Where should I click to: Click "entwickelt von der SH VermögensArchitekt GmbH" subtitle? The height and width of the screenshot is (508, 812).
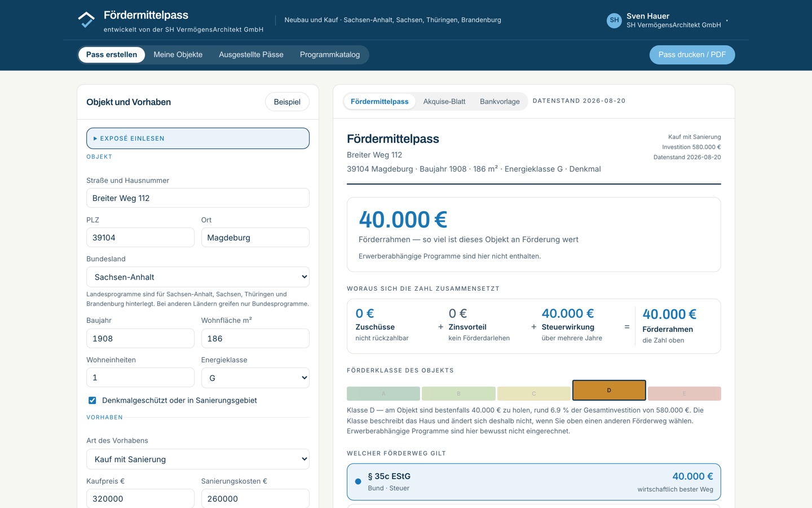[183, 29]
